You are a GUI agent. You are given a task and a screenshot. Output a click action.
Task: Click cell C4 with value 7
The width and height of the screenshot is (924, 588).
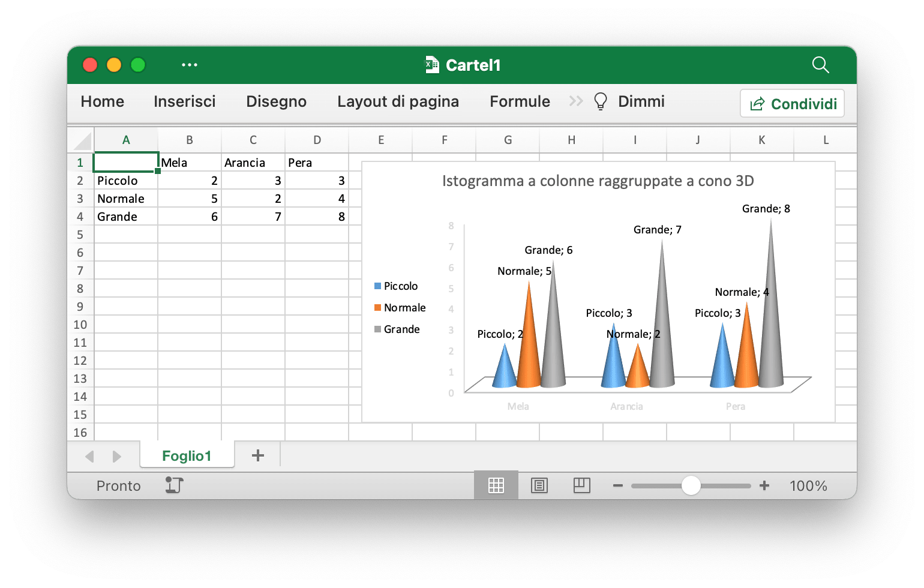(x=253, y=217)
